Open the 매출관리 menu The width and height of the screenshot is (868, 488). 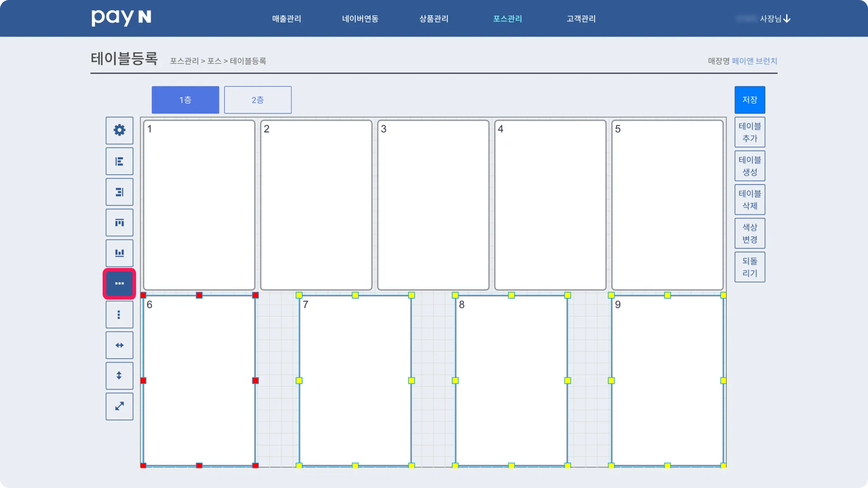click(x=287, y=19)
